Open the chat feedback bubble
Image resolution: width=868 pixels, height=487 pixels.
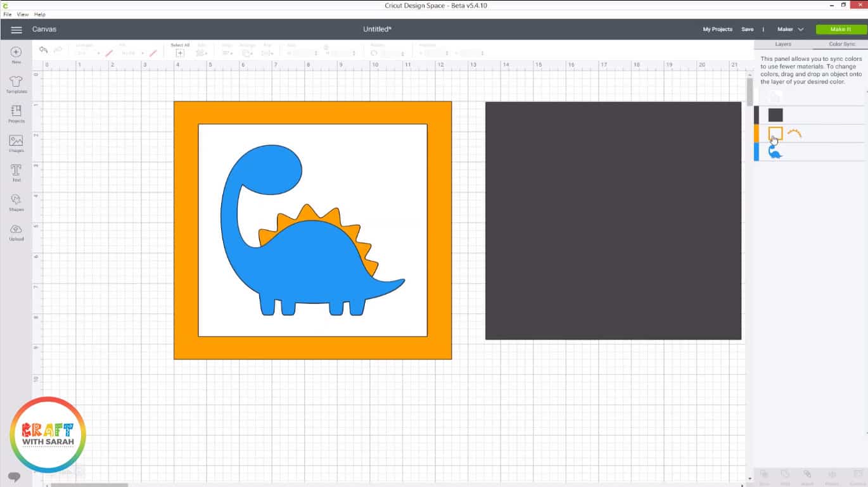[15, 476]
